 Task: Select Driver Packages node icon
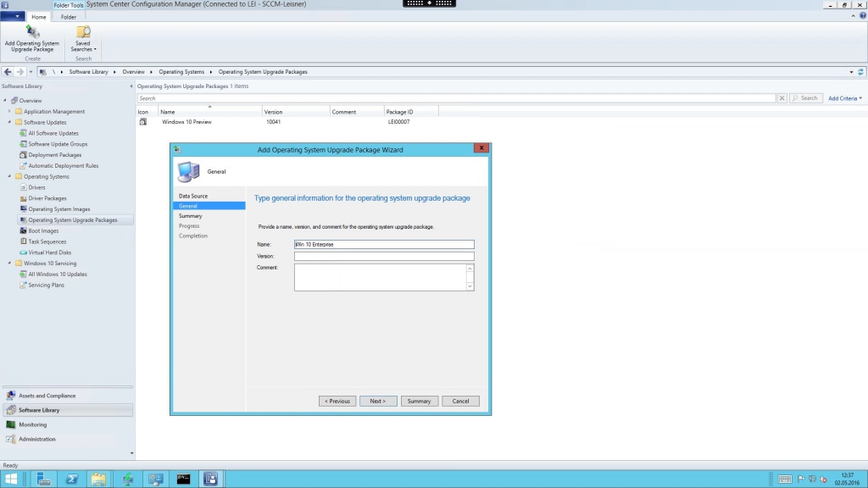click(x=23, y=198)
